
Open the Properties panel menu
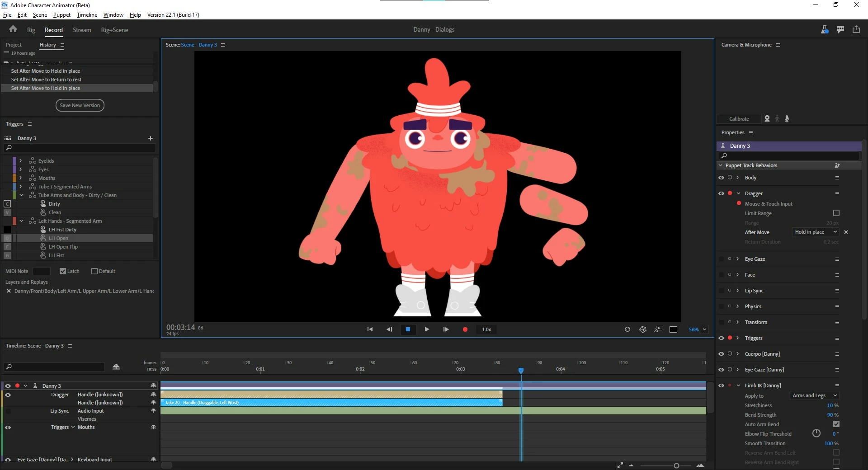751,132
